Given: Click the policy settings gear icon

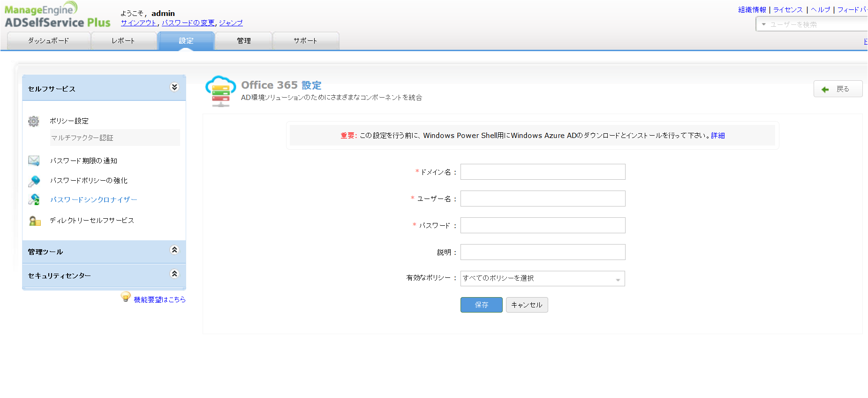Looking at the screenshot, I should [34, 121].
